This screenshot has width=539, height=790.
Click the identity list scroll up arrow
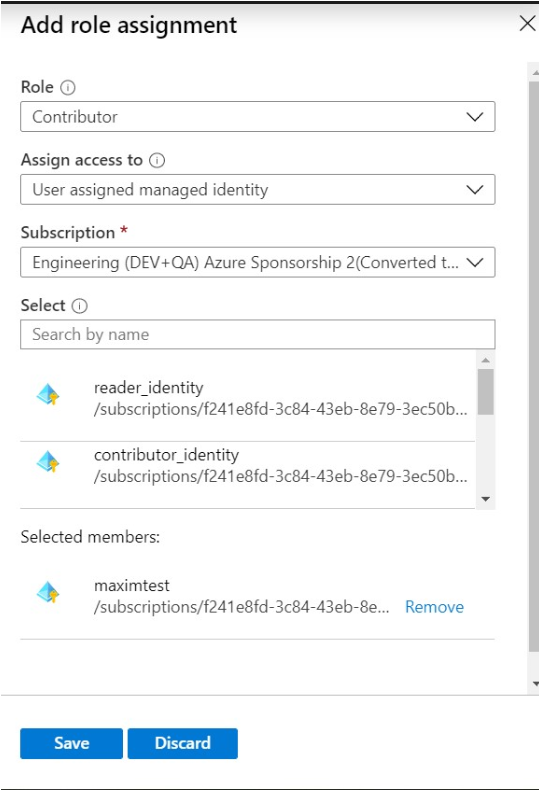click(x=486, y=360)
